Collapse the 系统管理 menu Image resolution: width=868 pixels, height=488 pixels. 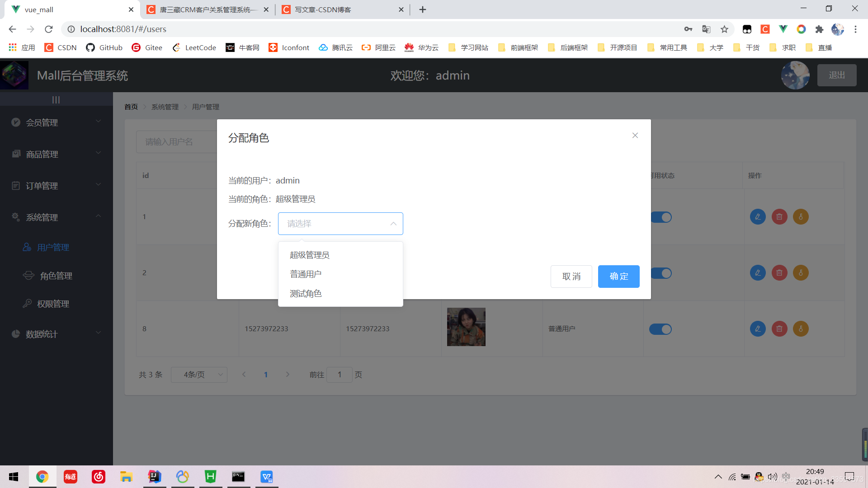57,217
